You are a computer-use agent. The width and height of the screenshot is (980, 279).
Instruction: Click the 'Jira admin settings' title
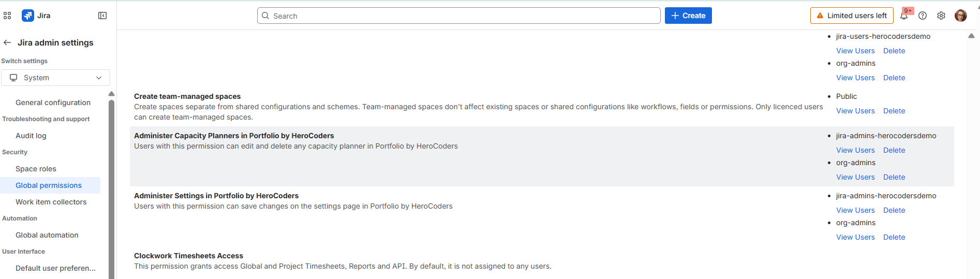pyautogui.click(x=55, y=42)
